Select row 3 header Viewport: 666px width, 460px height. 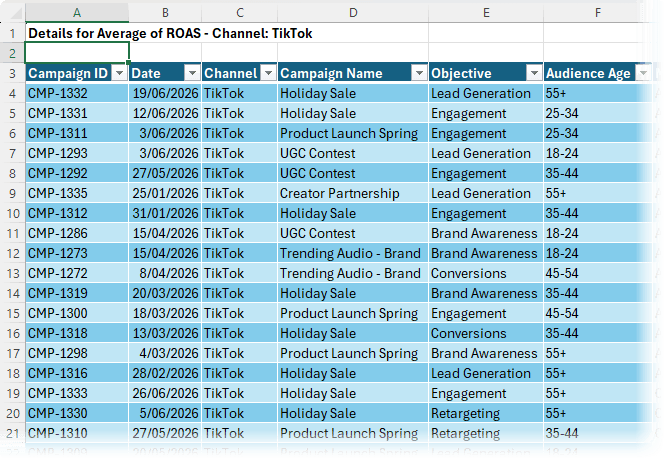[x=13, y=73]
